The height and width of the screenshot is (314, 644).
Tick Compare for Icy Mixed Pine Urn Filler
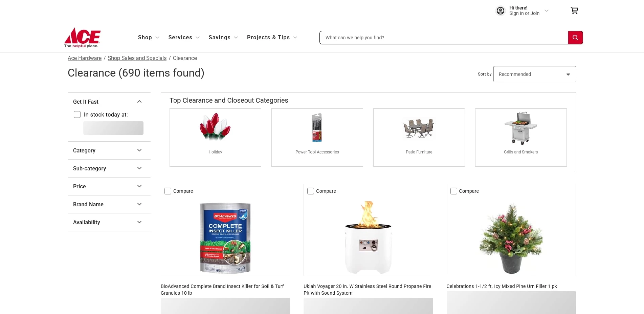pos(454,191)
